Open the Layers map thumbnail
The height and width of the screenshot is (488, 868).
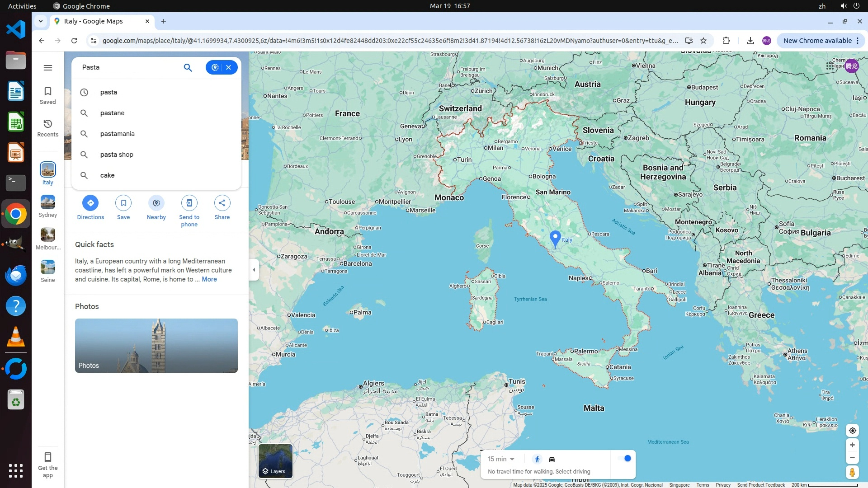click(x=275, y=461)
